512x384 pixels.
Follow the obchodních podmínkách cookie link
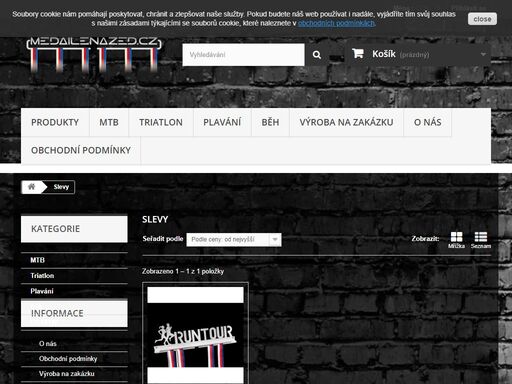click(x=337, y=23)
